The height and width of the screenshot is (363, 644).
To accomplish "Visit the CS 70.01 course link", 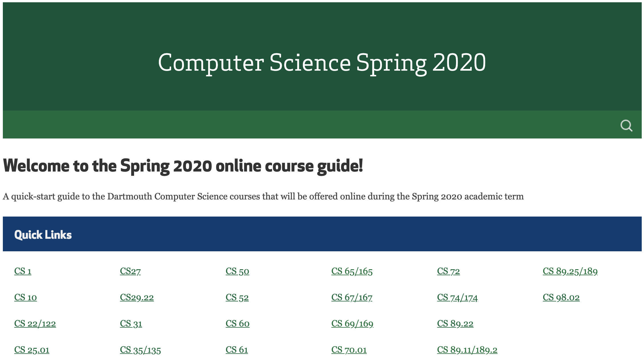I will 349,350.
